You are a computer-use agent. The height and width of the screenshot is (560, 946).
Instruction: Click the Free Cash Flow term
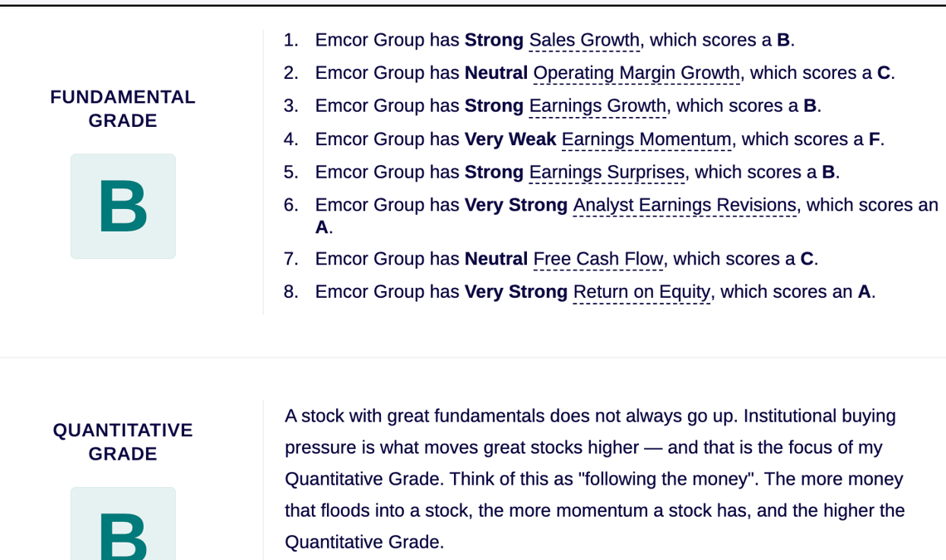(x=598, y=260)
